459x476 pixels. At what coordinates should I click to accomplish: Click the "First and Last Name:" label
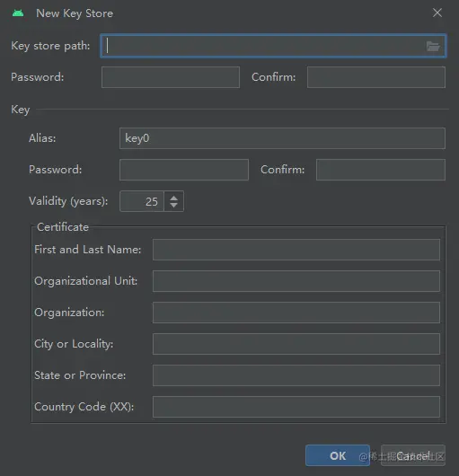88,250
